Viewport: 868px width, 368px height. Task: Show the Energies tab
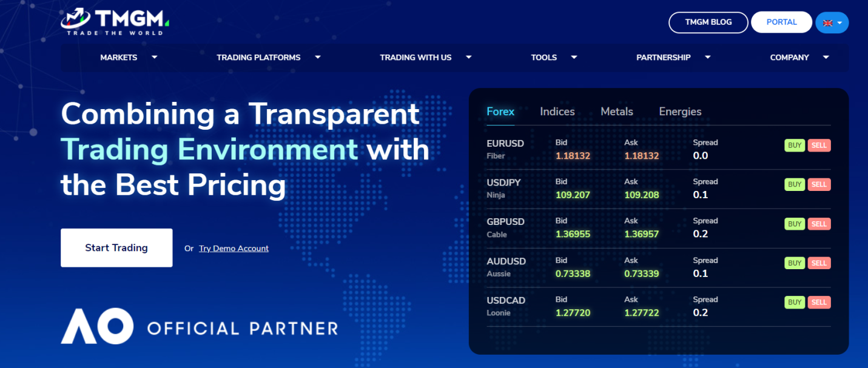pyautogui.click(x=680, y=112)
